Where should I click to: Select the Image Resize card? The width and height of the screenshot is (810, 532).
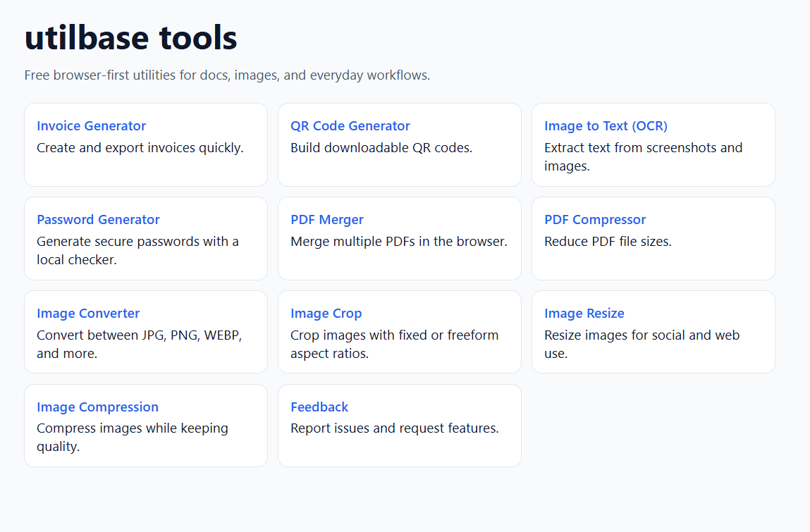(653, 331)
